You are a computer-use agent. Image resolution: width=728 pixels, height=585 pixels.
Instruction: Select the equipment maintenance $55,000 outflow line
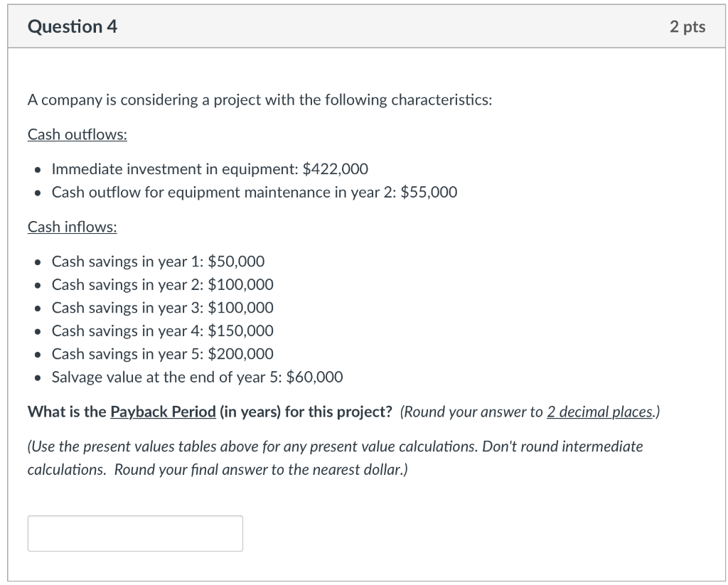[255, 192]
